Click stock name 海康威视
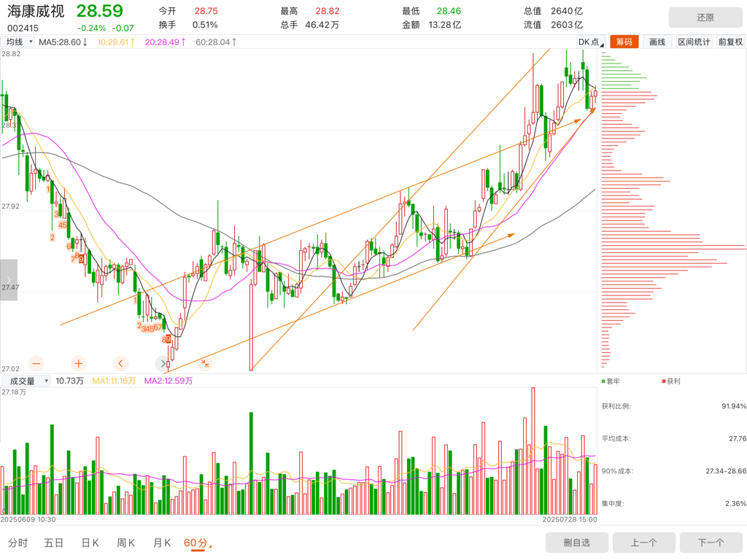This screenshot has height=560, width=747. pyautogui.click(x=36, y=11)
